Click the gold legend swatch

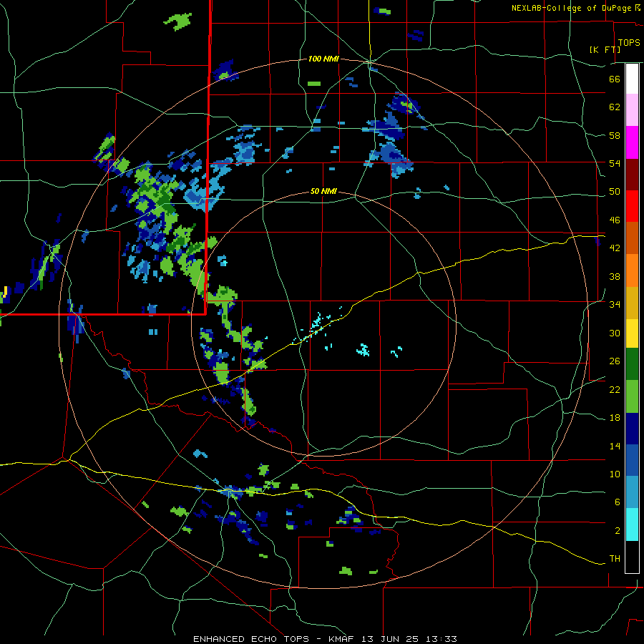pos(632,303)
